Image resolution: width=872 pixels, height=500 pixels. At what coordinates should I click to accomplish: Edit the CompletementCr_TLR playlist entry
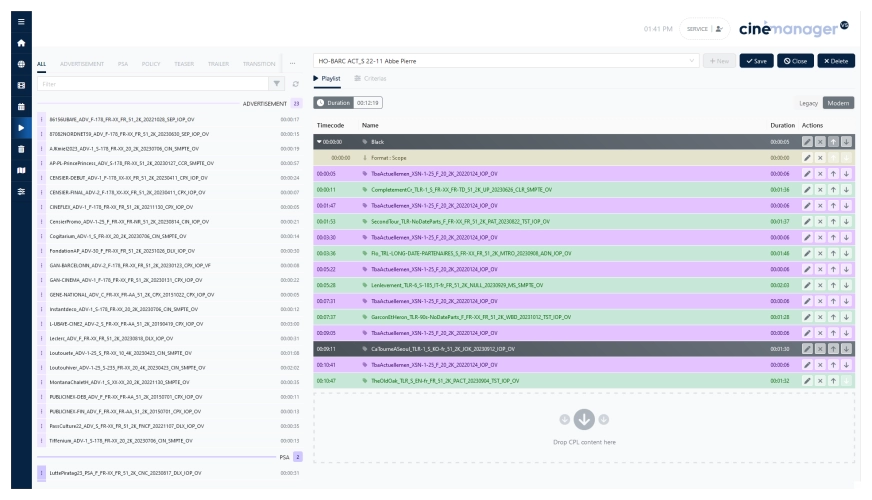coord(806,189)
